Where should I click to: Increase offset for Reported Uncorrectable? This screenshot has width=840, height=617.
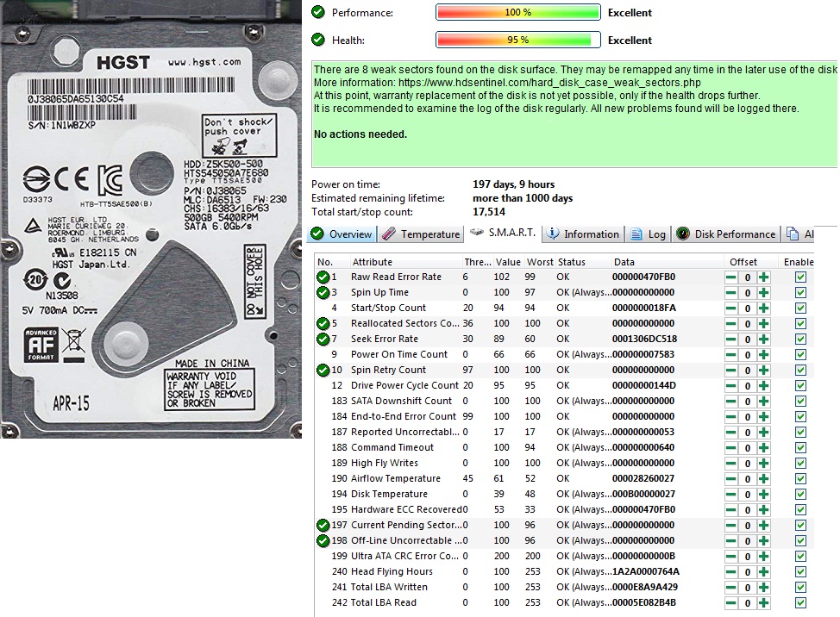(x=763, y=433)
